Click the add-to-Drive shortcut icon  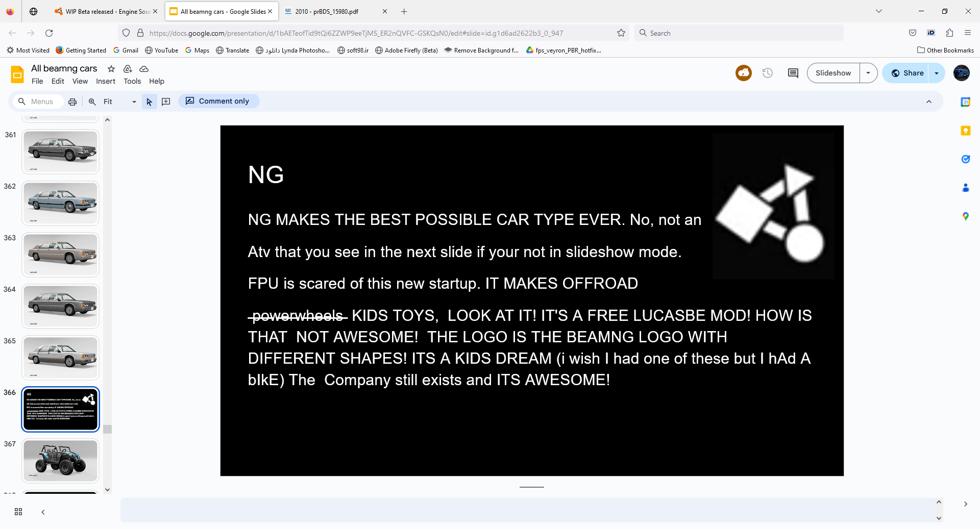tap(128, 69)
